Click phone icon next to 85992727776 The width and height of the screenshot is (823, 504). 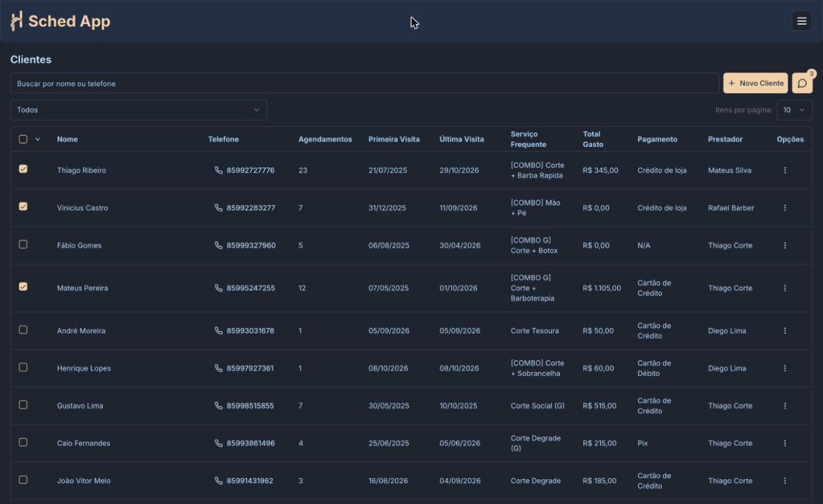point(218,170)
